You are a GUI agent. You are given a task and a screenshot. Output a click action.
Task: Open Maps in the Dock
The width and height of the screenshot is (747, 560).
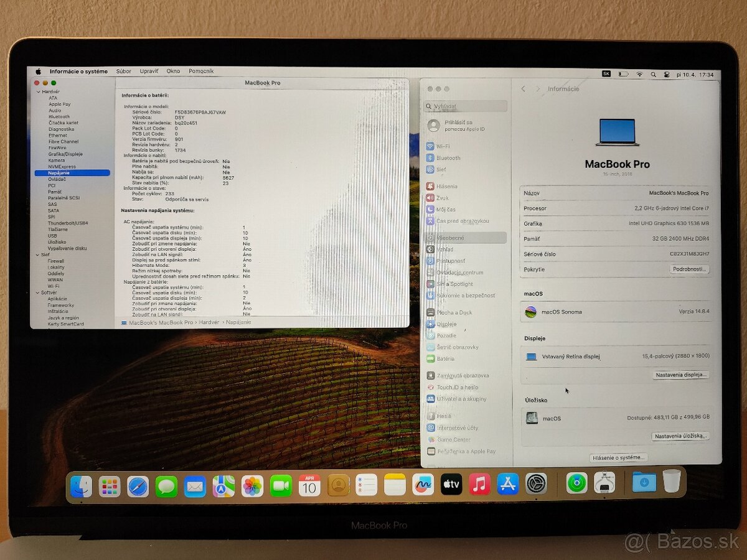223,486
